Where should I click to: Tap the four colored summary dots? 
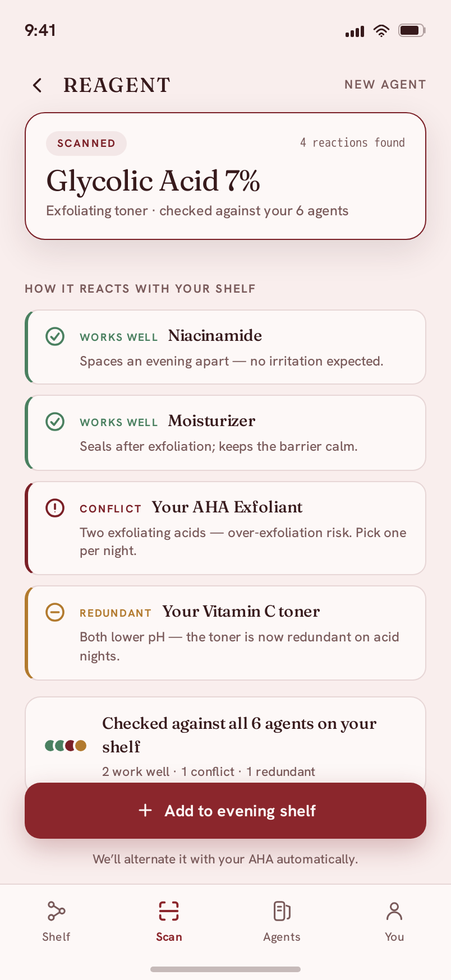(x=66, y=746)
